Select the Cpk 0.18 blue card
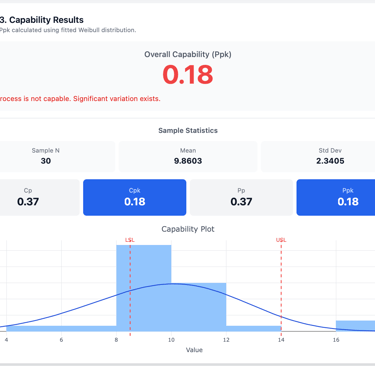The height and width of the screenshot is (366, 375). [x=135, y=197]
